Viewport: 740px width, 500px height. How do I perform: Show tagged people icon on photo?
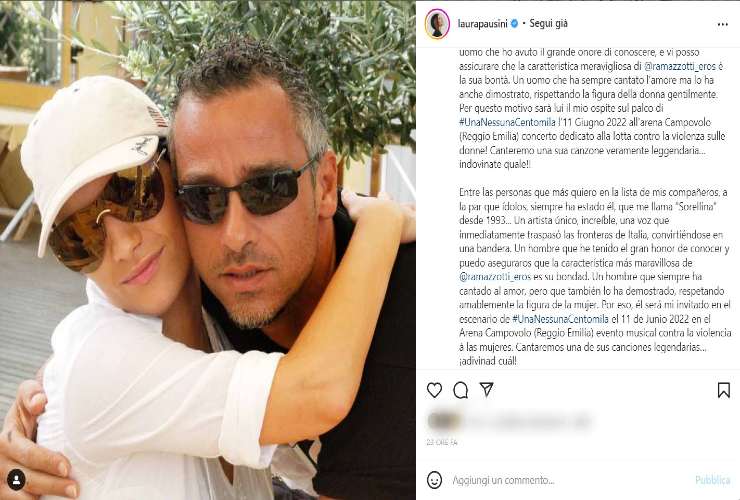click(x=17, y=480)
